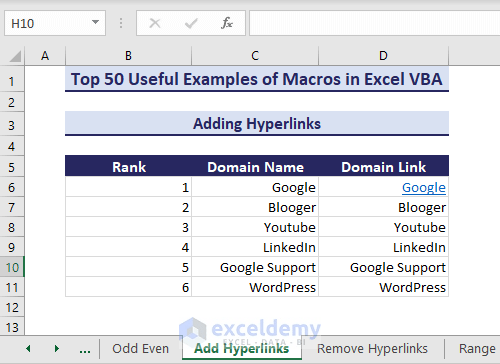Select row 4 header
The width and height of the screenshot is (500, 364).
pos(12,146)
